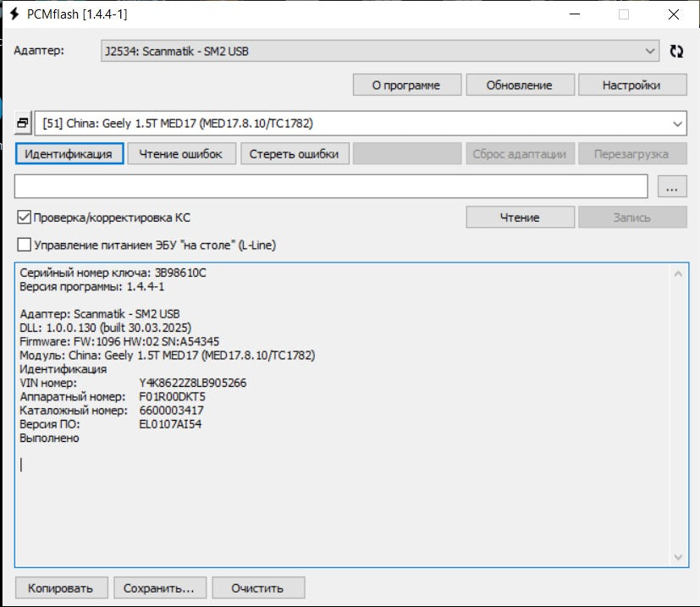Minimize the PCMflash window

pos(575,14)
